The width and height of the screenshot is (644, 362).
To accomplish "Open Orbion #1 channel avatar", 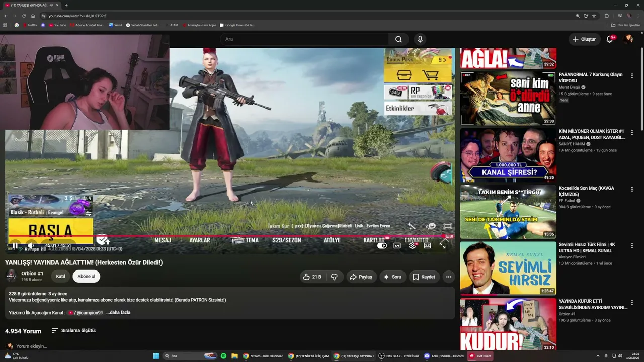I will click(11, 276).
